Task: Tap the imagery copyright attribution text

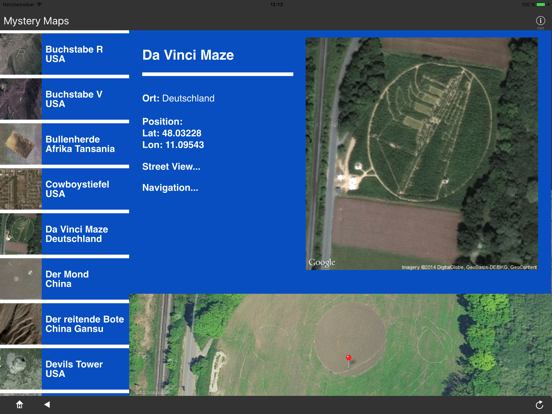Action: coord(469,267)
